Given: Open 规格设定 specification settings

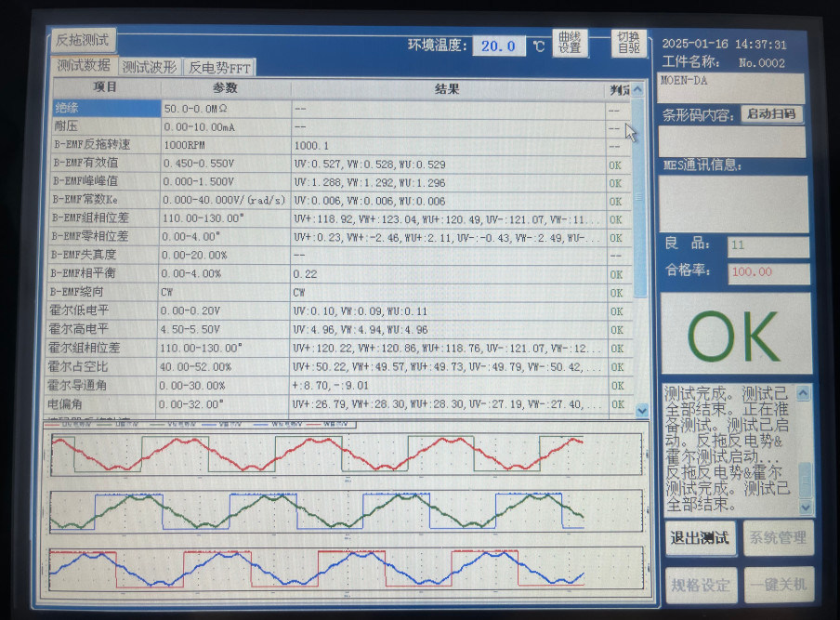Looking at the screenshot, I should [x=701, y=586].
